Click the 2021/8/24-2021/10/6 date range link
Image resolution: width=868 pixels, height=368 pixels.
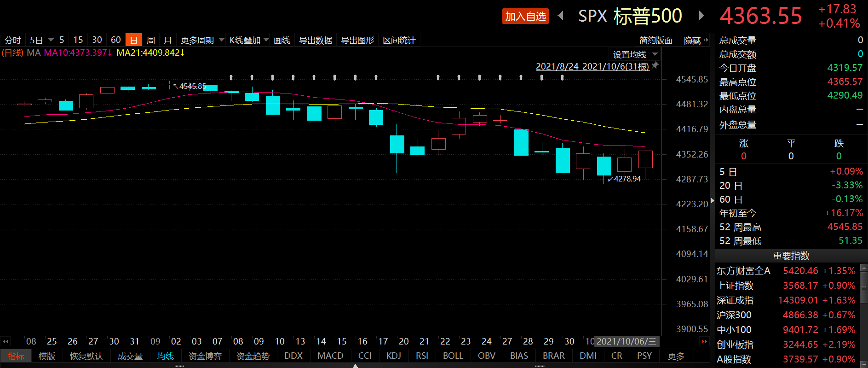(592, 66)
